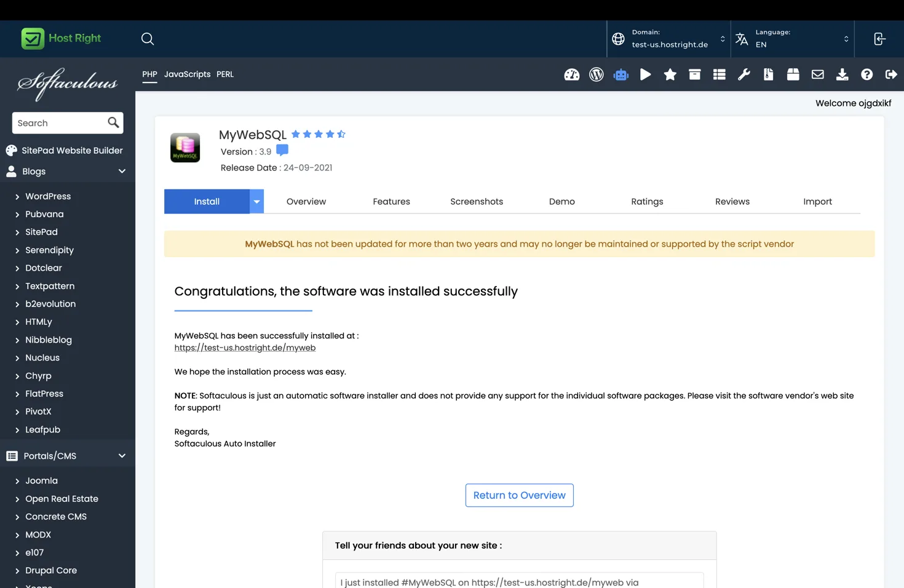Click the sidebar search magnifier icon
Image resolution: width=904 pixels, height=588 pixels.
113,122
